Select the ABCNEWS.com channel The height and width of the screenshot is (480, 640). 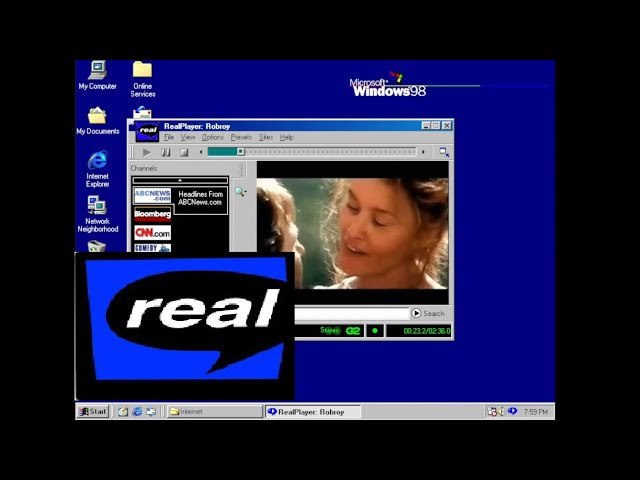coord(153,196)
